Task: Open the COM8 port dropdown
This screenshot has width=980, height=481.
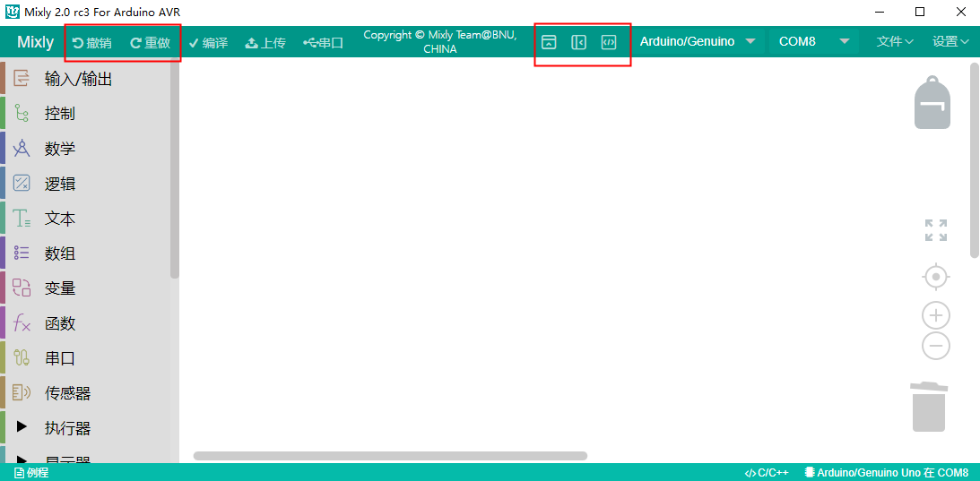Action: (x=813, y=41)
